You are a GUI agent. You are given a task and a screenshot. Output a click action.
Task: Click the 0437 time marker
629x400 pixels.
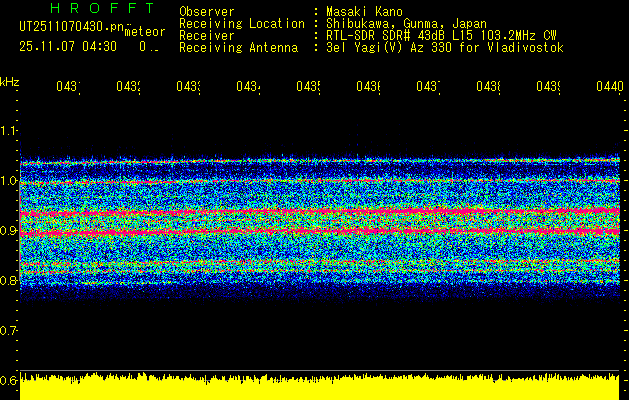point(428,86)
